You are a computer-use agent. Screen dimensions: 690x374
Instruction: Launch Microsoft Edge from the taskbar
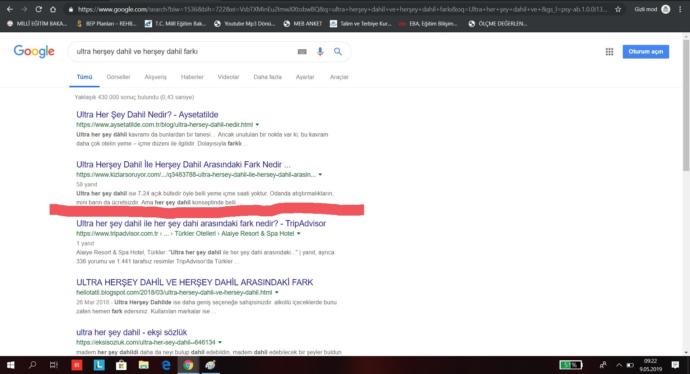click(166, 365)
